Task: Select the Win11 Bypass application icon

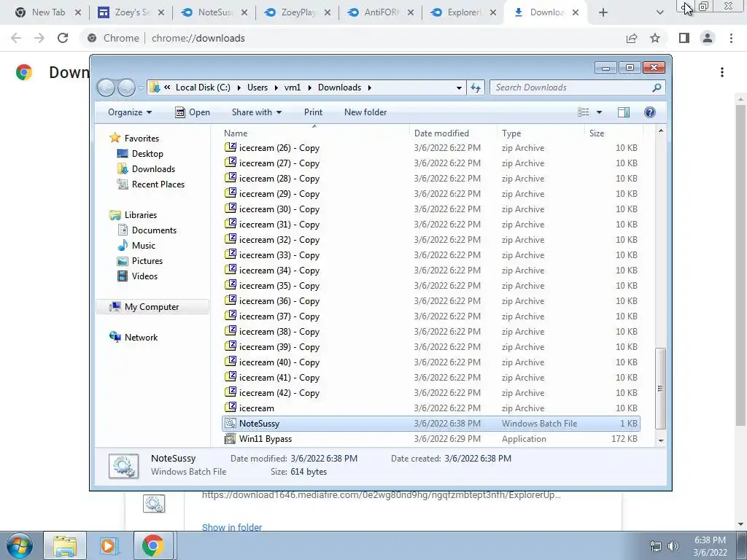Action: pos(230,438)
